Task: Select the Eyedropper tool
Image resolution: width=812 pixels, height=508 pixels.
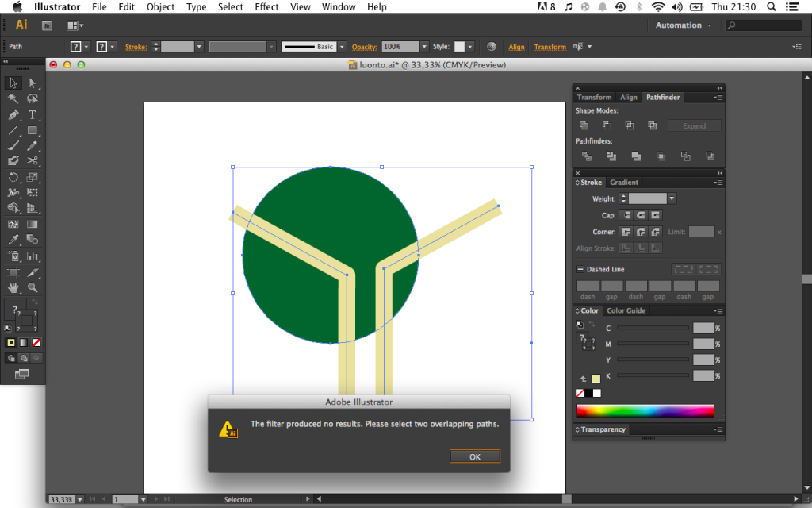Action: coord(13,240)
